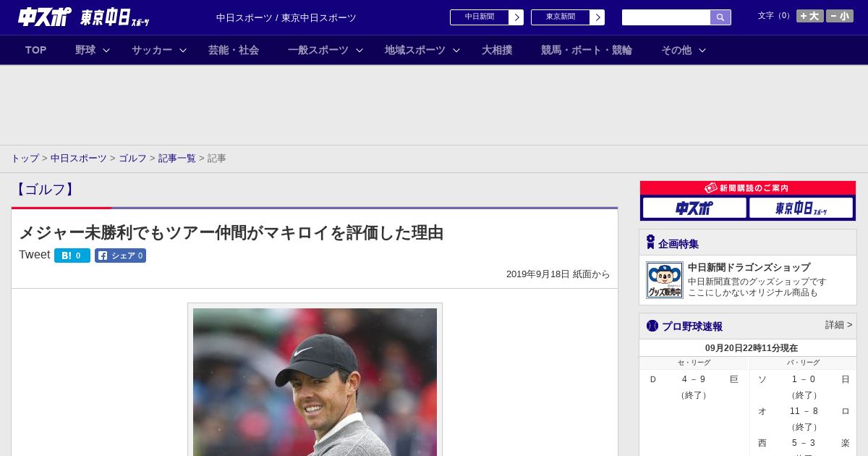
Task: Click the セ・リーグ column header
Action: point(694,363)
